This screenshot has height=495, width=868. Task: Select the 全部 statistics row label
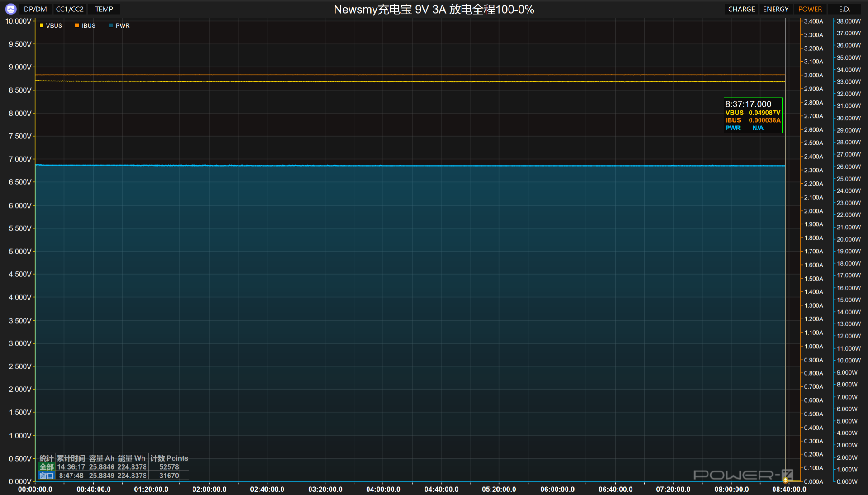pos(47,467)
